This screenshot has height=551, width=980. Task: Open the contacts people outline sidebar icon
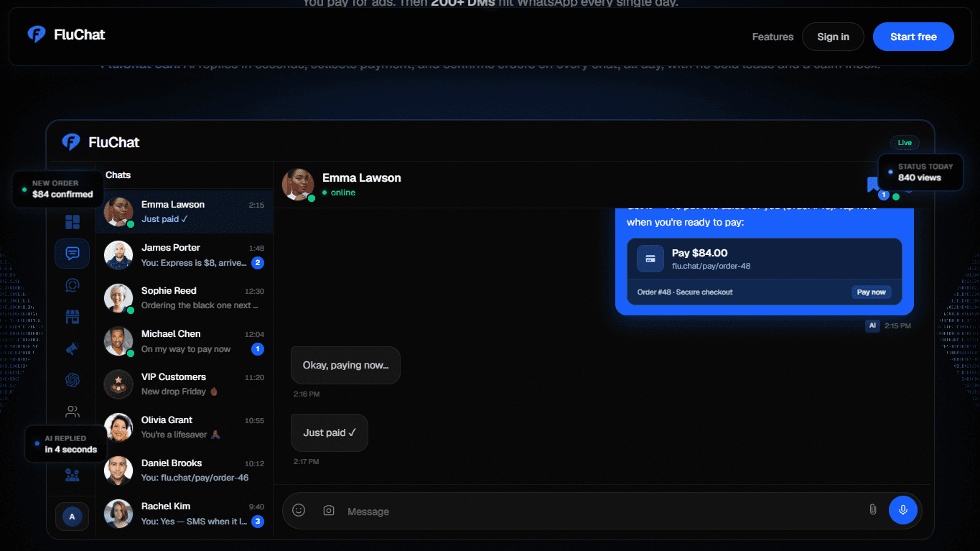[x=73, y=412]
